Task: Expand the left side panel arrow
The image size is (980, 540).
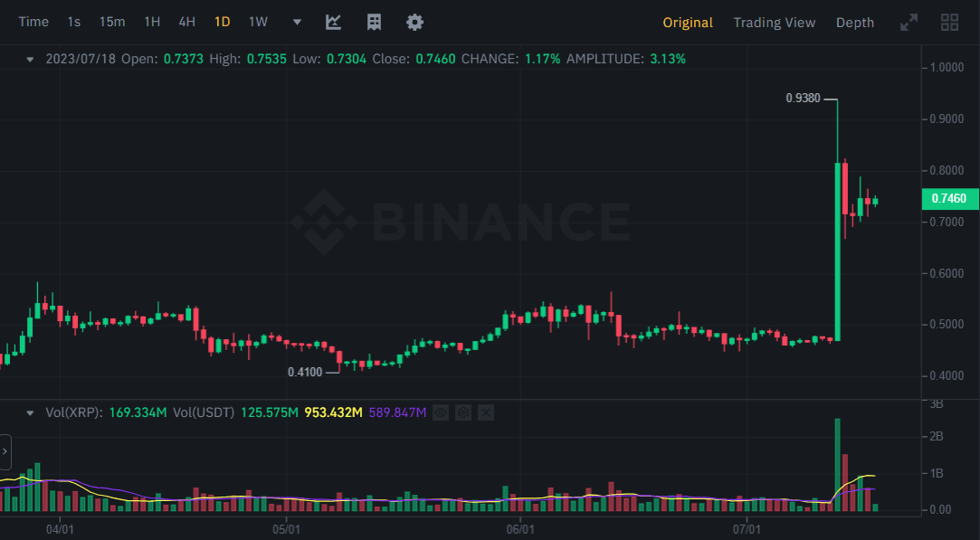Action: click(x=5, y=450)
